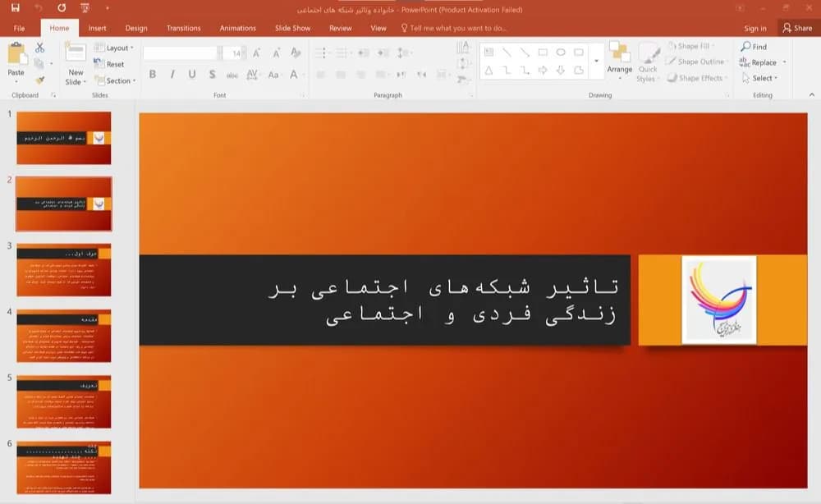Select the Oval shape in gallery
Viewport: 821px width, 504px height.
coord(561,52)
